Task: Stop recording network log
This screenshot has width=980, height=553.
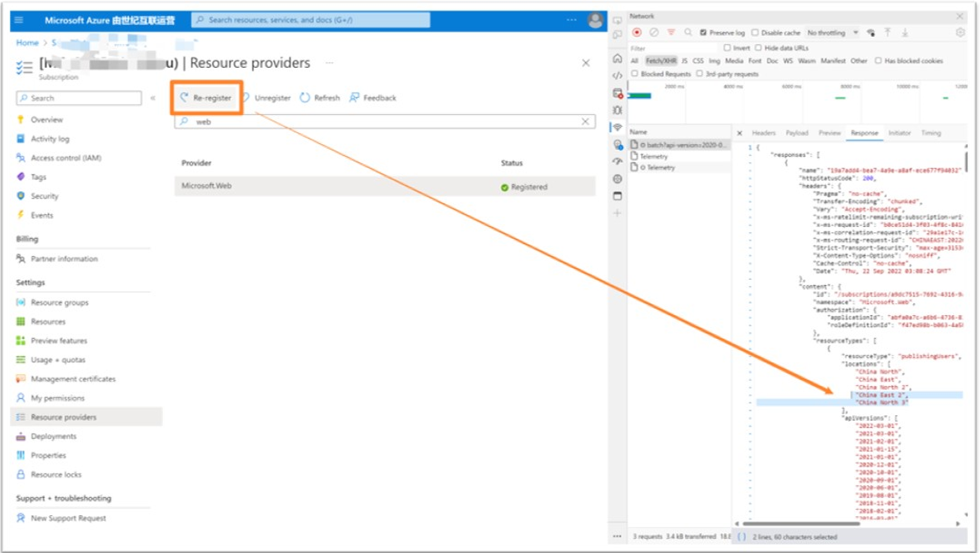Action: [637, 33]
